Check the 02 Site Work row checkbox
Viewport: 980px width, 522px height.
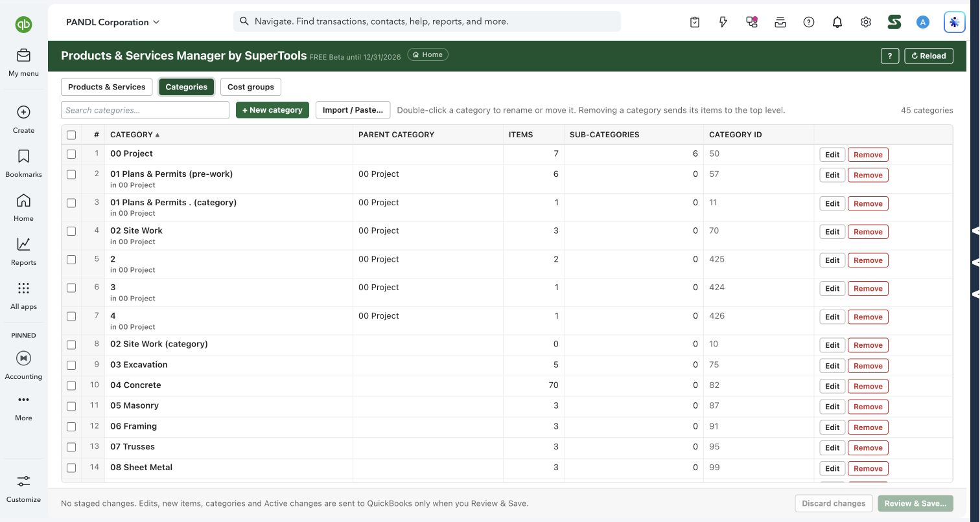point(71,231)
